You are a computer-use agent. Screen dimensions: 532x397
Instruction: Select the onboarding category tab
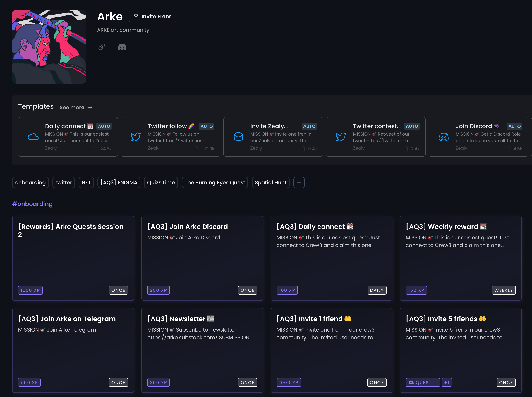pyautogui.click(x=30, y=182)
